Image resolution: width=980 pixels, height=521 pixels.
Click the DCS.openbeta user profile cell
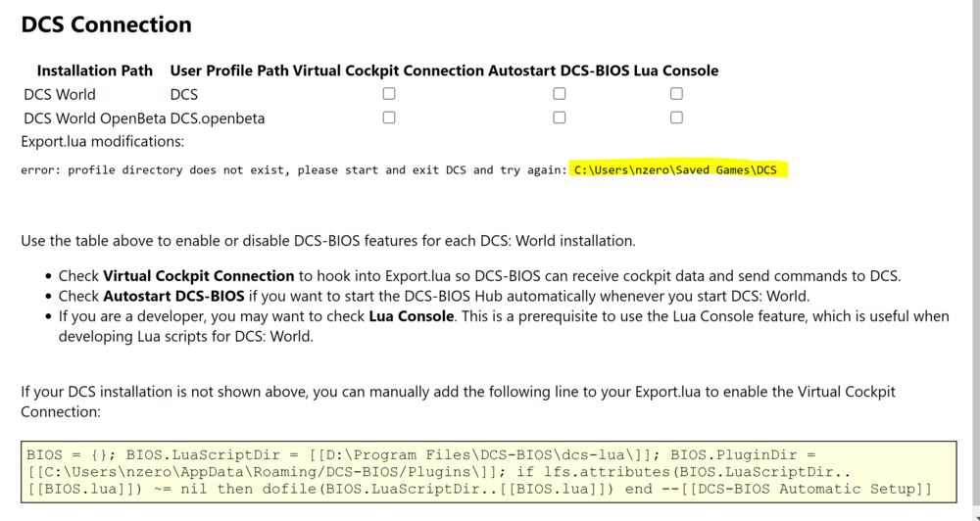[x=218, y=118]
